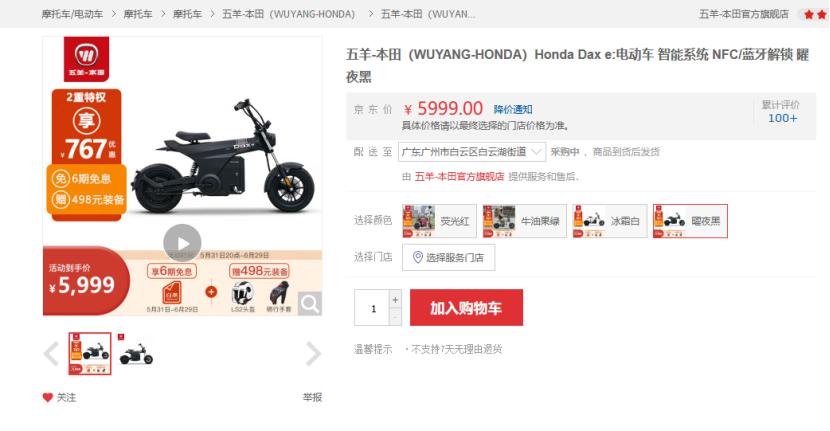This screenshot has width=830, height=431.
Task: Show previous thumbnails with left arrow
Action: click(x=51, y=354)
